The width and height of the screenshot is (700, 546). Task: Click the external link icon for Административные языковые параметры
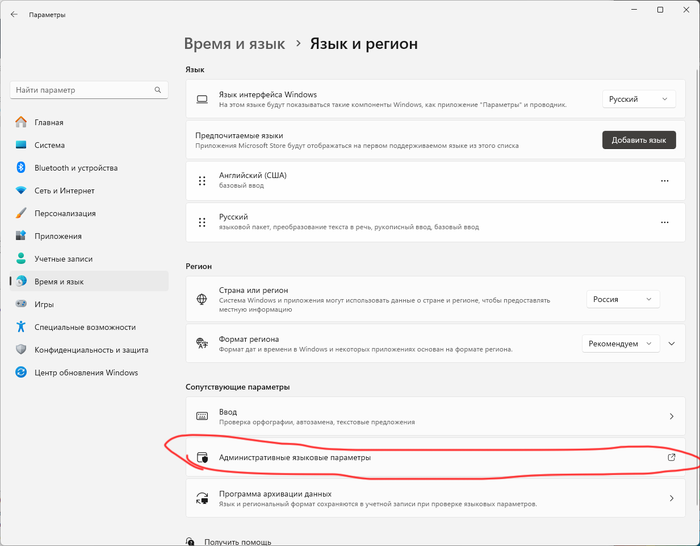[x=671, y=457]
